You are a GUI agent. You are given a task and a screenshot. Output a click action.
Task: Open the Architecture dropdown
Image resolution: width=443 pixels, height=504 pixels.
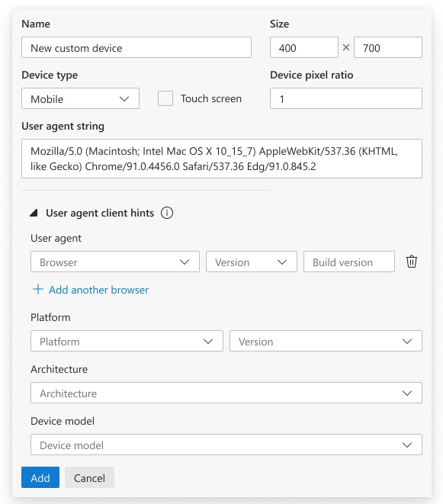pyautogui.click(x=226, y=393)
